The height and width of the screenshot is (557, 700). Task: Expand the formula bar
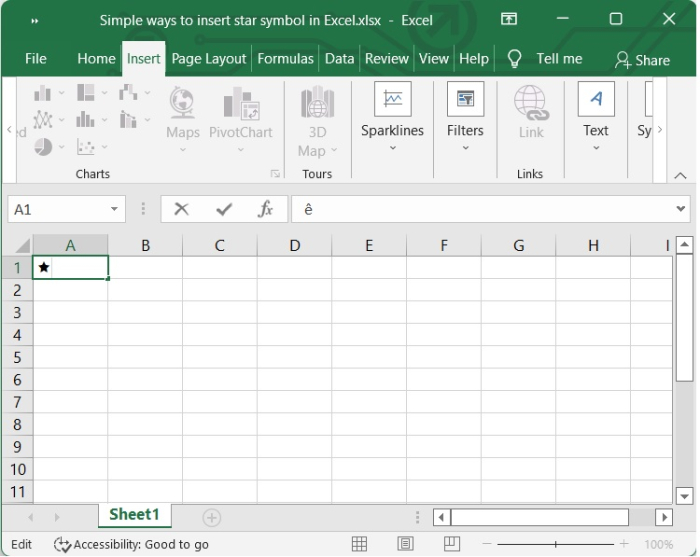682,210
